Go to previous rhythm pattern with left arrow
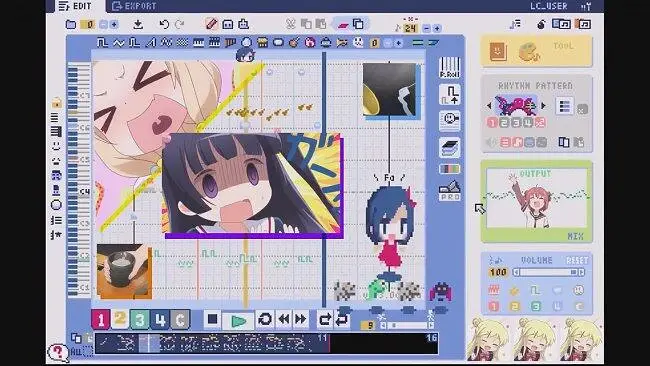Image resolution: width=650 pixels, height=366 pixels. coord(489,106)
